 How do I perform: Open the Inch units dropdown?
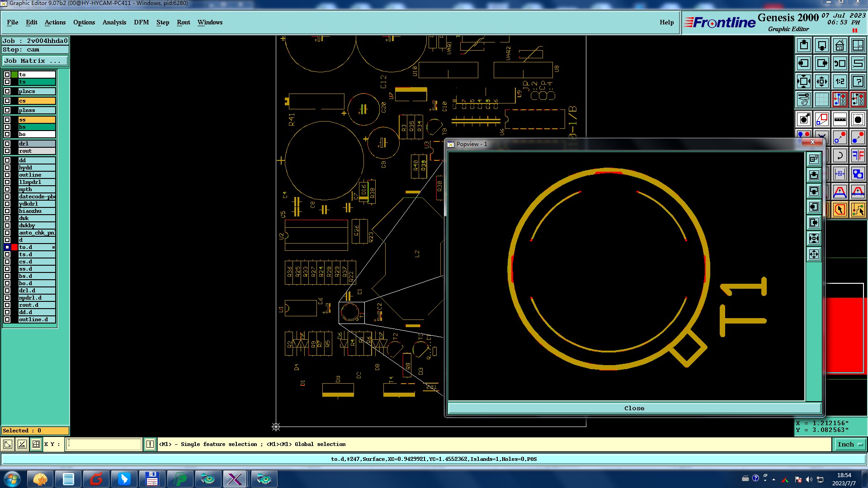tap(849, 445)
